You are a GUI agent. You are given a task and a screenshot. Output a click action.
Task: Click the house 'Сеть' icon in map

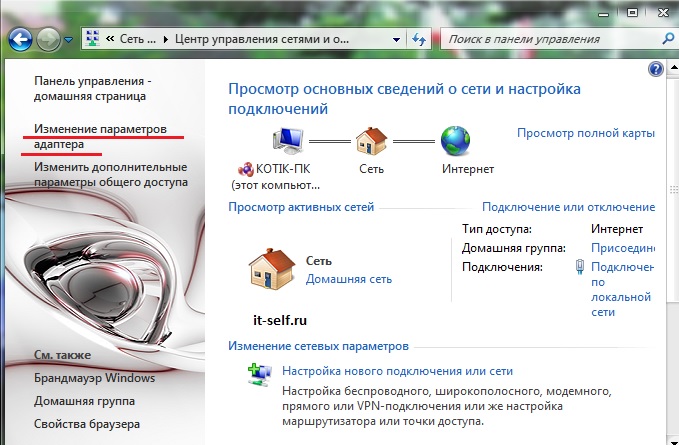point(372,141)
